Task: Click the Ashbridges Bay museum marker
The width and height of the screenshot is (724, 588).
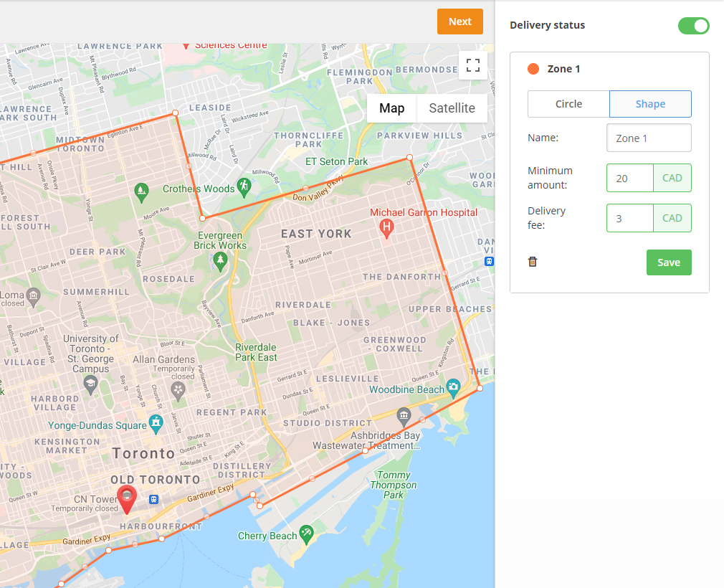Action: (404, 417)
